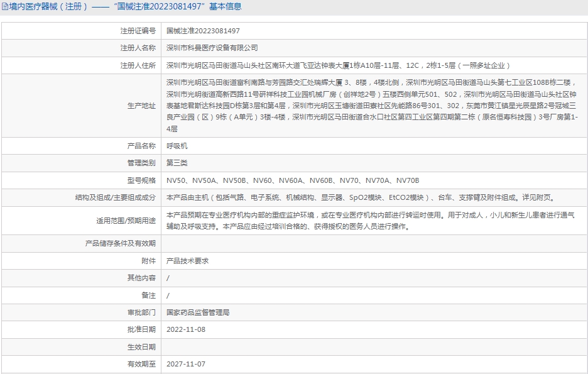588x374 pixels.
Task: Select the approving authority 国家药品监督管理局
Action: (198, 312)
